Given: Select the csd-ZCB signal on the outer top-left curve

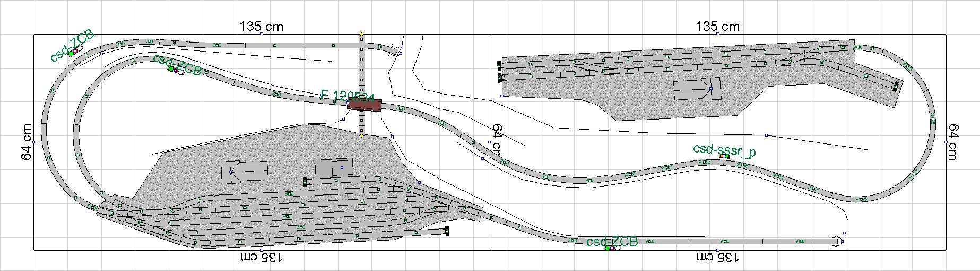Looking at the screenshot, I should [73, 52].
